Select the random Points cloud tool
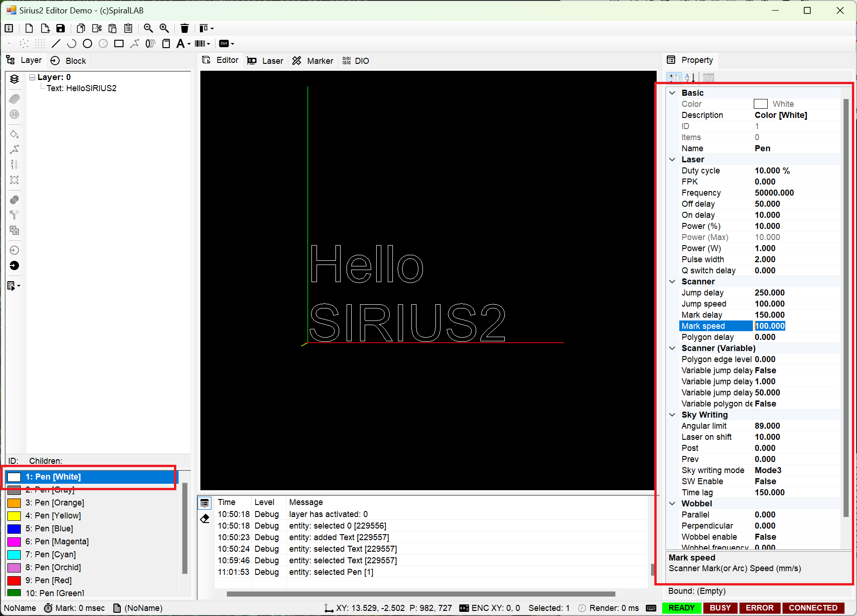The width and height of the screenshot is (857, 616). (x=25, y=43)
